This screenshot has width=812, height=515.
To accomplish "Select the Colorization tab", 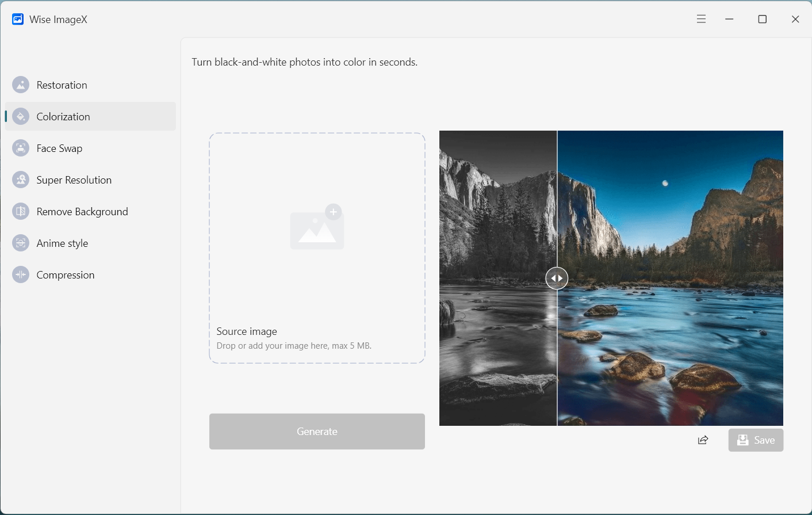I will (x=90, y=117).
